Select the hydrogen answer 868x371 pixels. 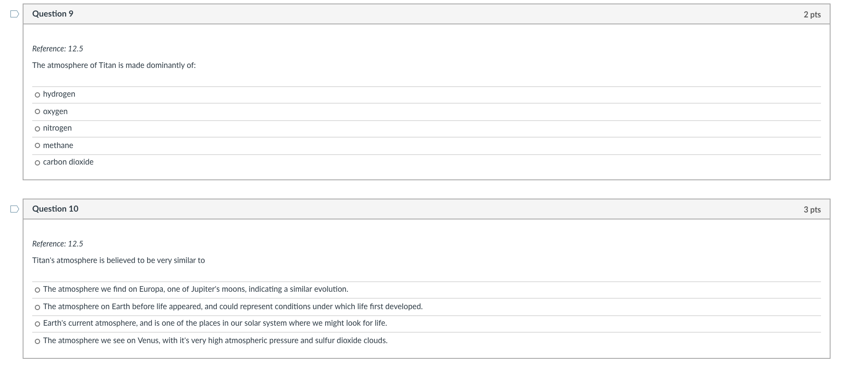pyautogui.click(x=37, y=95)
